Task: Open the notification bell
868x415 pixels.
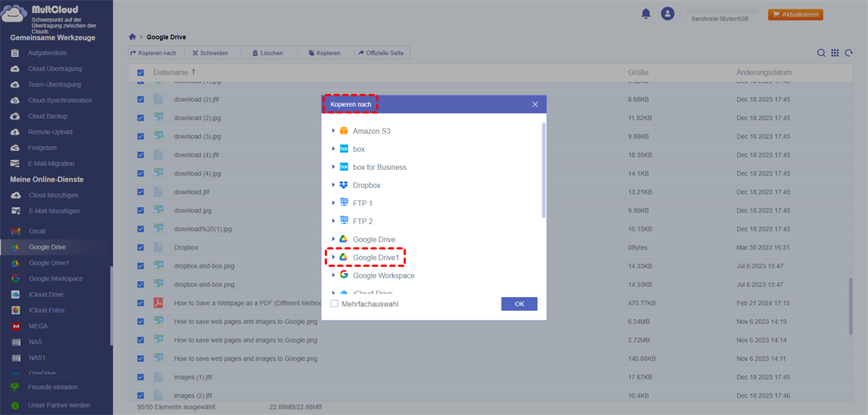Action: point(645,14)
